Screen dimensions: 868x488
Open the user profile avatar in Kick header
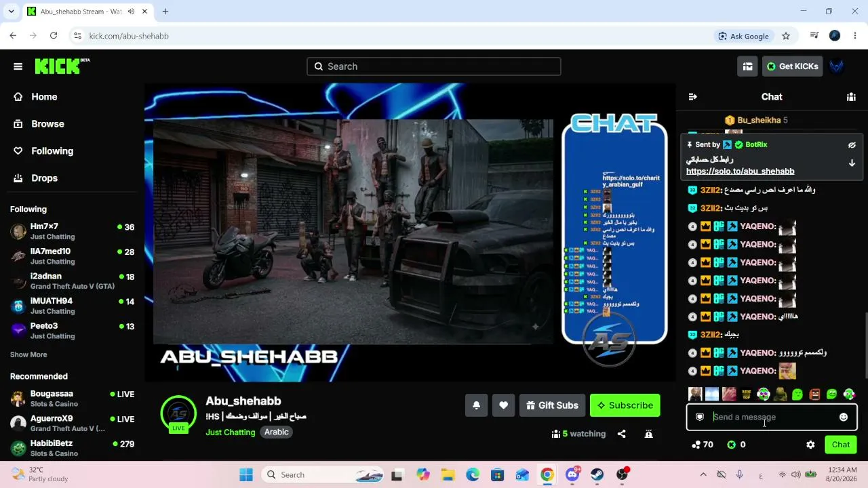click(x=837, y=66)
